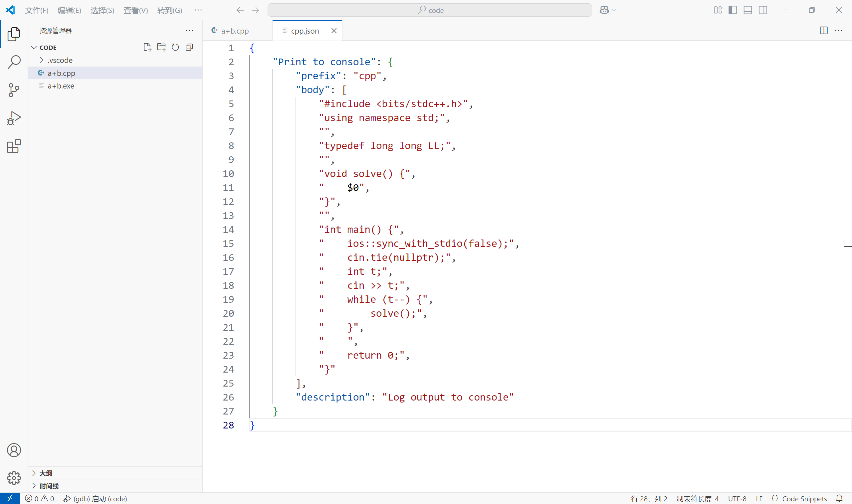Click the New Folder icon in explorer
The height and width of the screenshot is (504, 852).
pos(161,47)
